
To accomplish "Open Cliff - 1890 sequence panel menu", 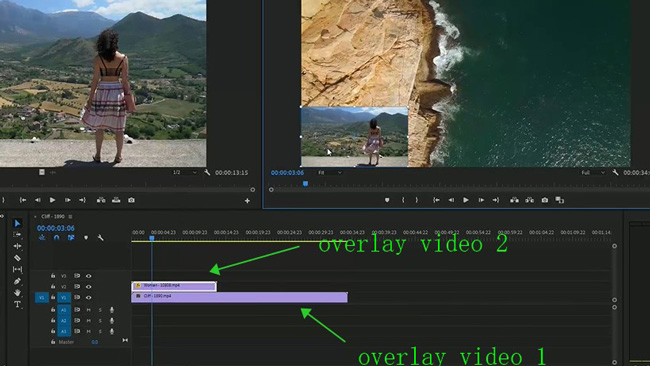I will [x=70, y=217].
